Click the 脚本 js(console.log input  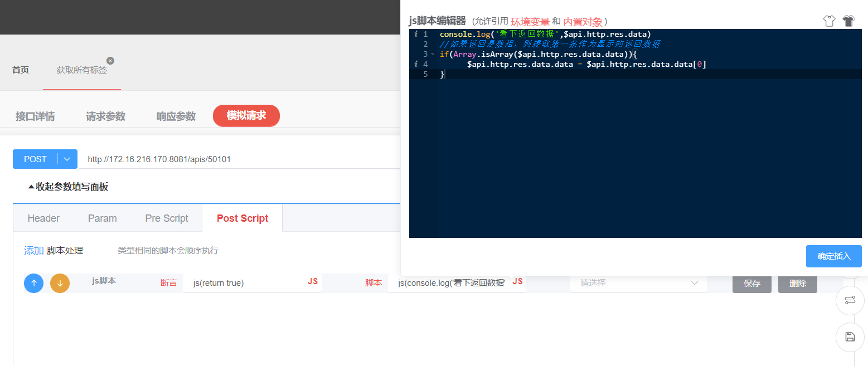click(457, 283)
